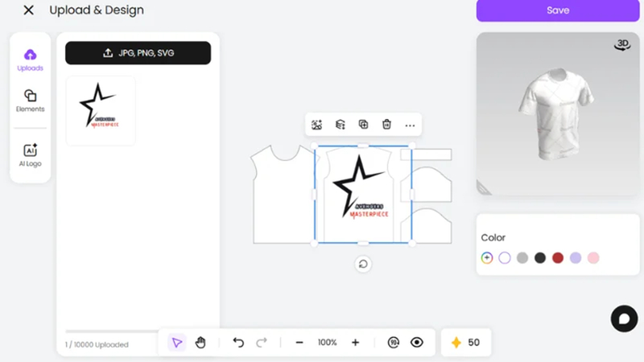This screenshot has height=362, width=644.
Task: Open the Uploads tab in sidebar
Action: [30, 60]
